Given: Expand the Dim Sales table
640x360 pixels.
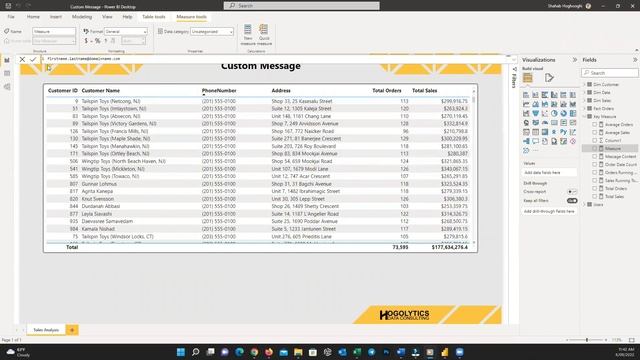Looking at the screenshot, I should coord(585,100).
